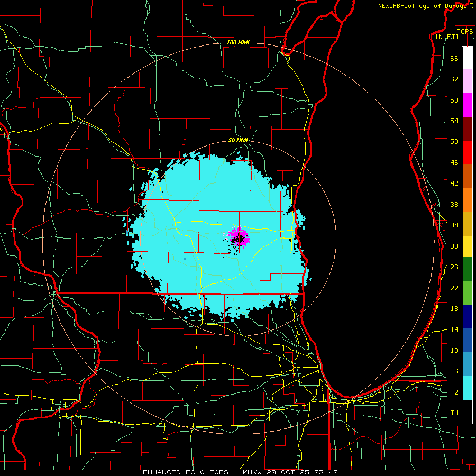476x476 pixels.
Task: Click the light blue swatch near 6
Action: click(x=467, y=364)
